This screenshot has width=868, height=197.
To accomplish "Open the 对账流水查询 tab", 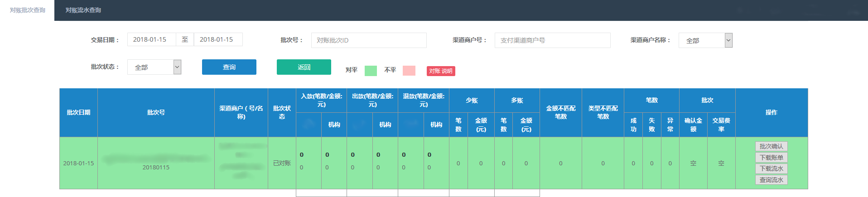I will point(83,10).
